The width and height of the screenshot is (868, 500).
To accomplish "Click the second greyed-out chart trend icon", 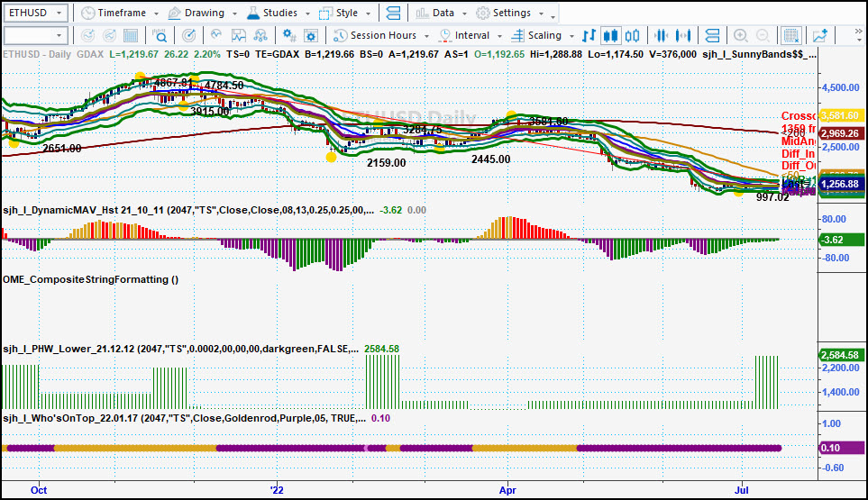I will [x=110, y=35].
